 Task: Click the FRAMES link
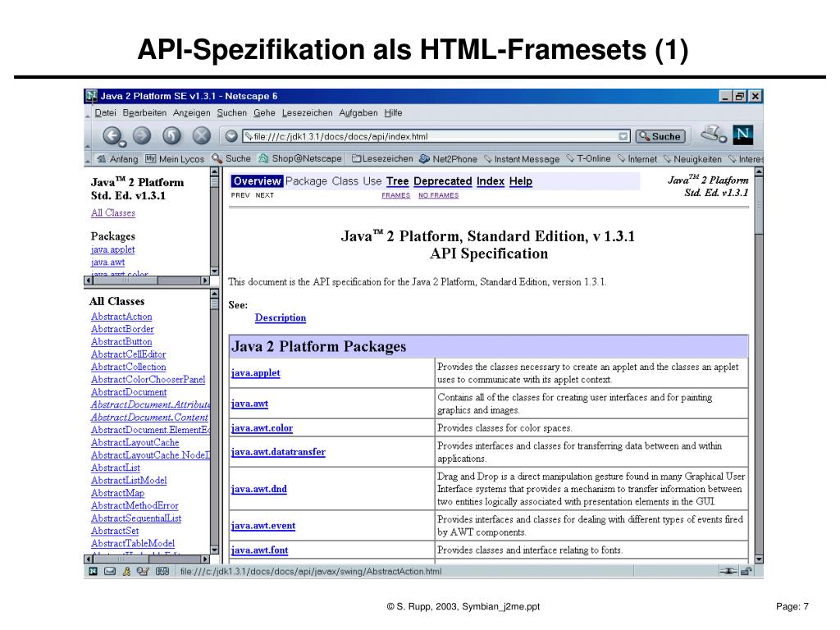click(x=396, y=195)
